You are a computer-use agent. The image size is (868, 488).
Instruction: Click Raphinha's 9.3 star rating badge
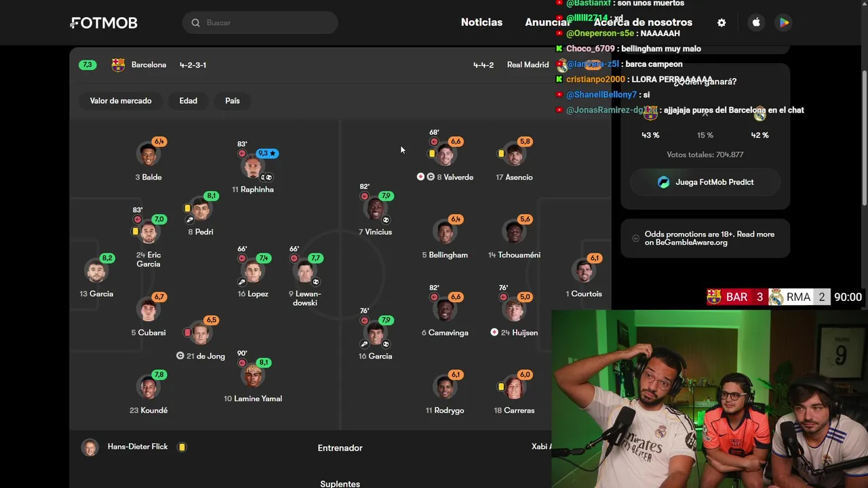267,154
